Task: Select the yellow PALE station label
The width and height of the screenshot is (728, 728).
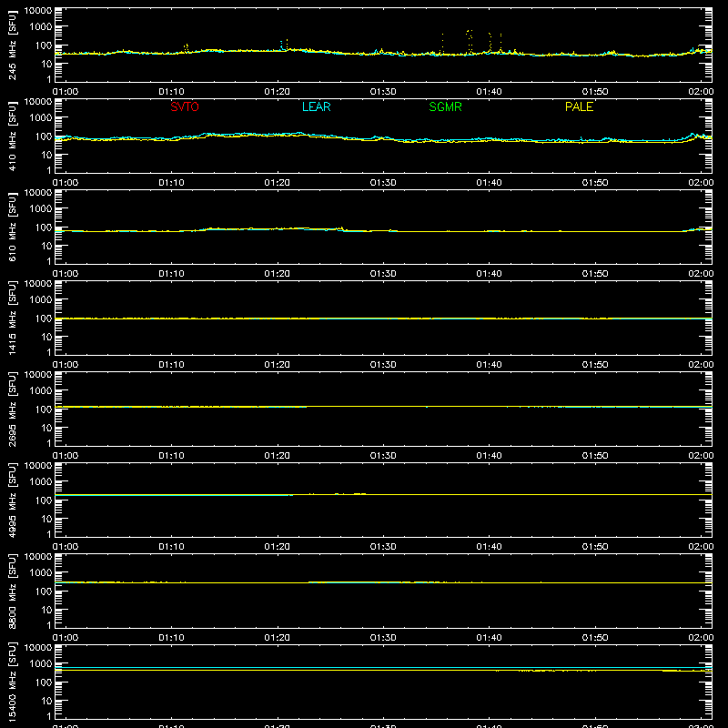Action: (x=579, y=106)
